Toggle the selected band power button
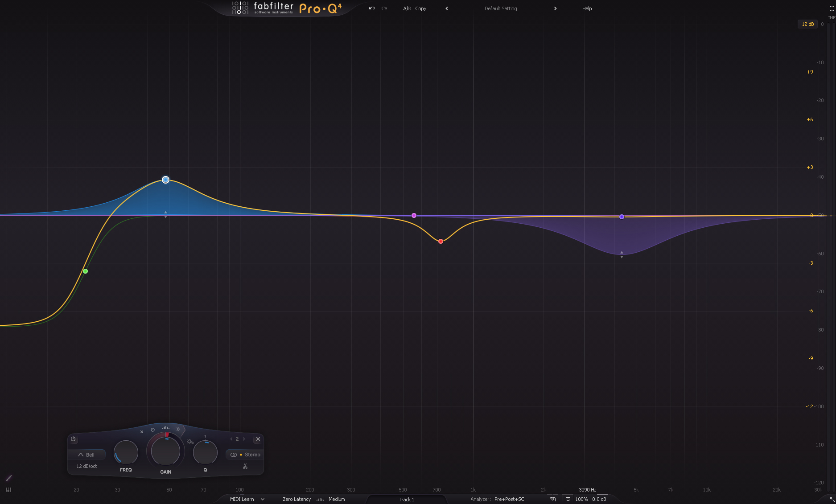This screenshot has height=504, width=836. pyautogui.click(x=73, y=439)
